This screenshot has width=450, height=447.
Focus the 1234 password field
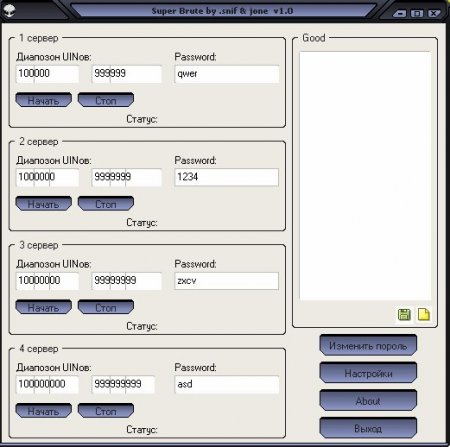pyautogui.click(x=226, y=177)
